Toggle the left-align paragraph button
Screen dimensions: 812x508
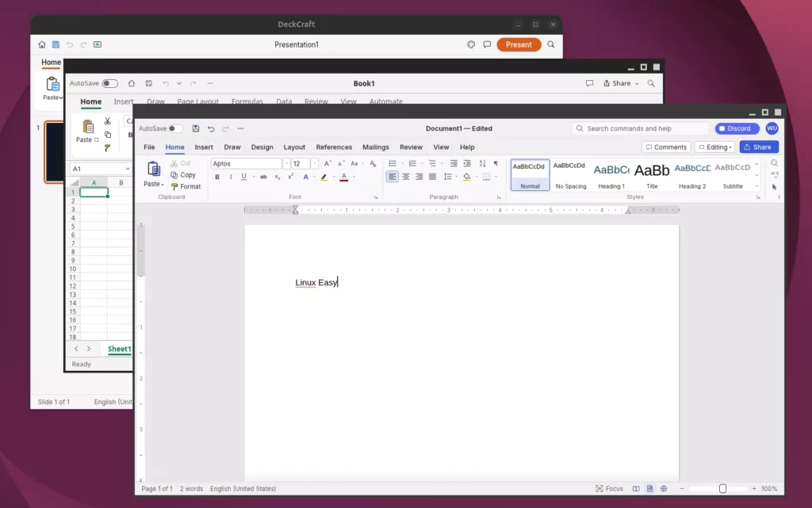point(393,177)
